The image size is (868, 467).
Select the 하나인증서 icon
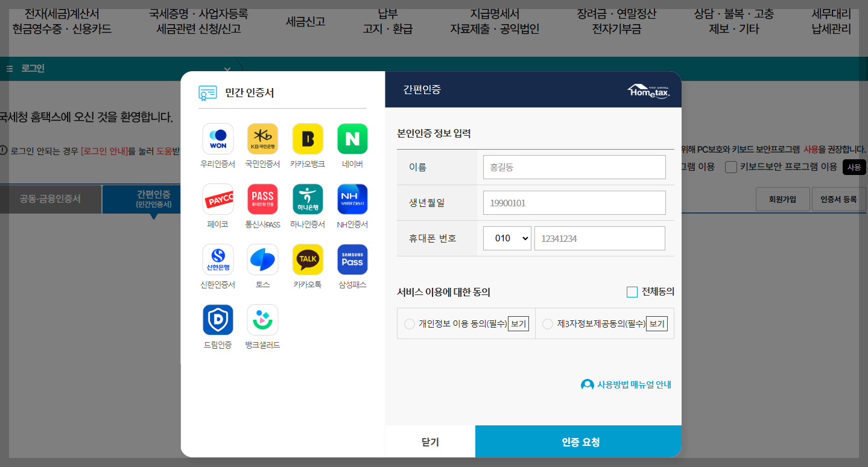click(308, 199)
